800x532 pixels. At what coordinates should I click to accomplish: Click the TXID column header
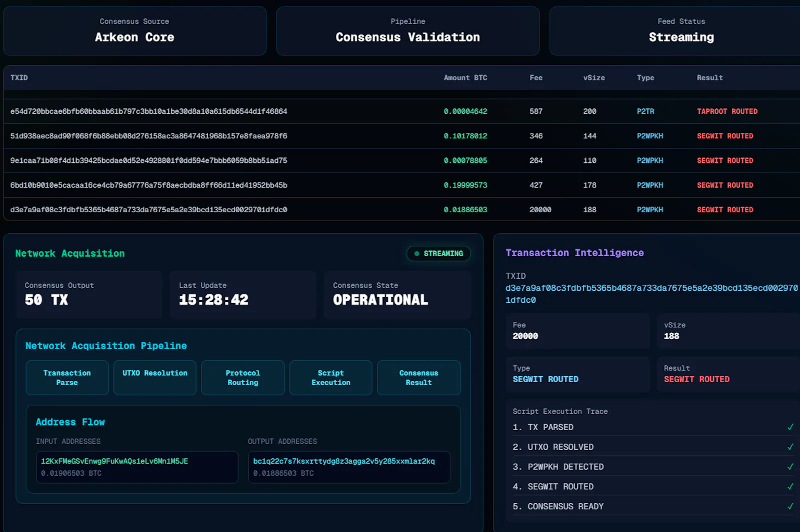click(19, 78)
